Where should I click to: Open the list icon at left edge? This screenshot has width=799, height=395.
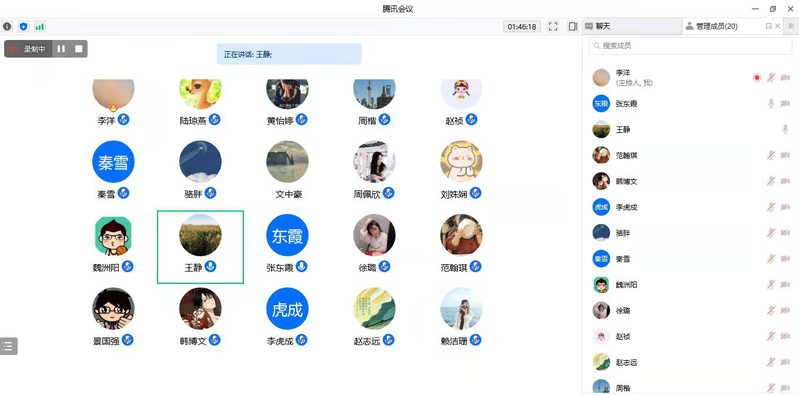click(x=8, y=346)
